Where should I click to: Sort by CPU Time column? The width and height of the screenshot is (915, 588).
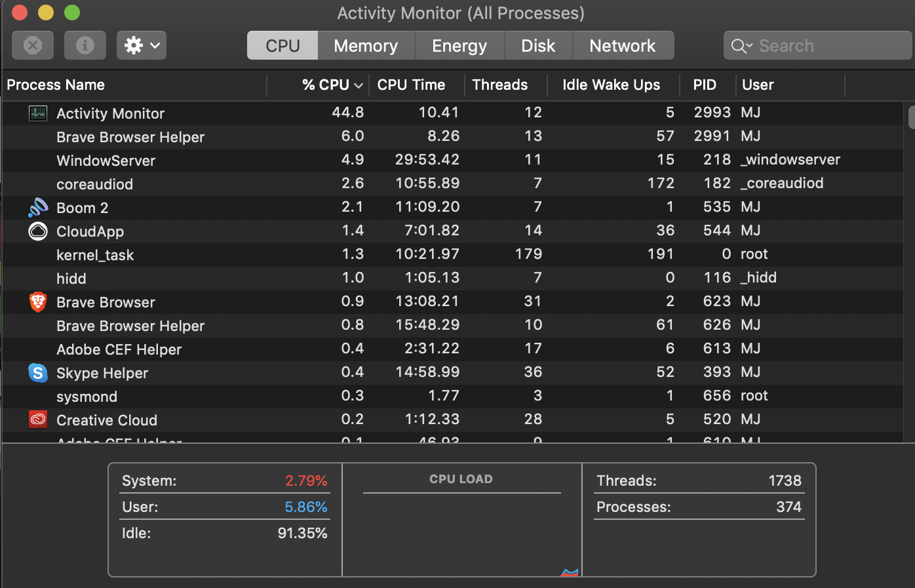[x=417, y=85]
